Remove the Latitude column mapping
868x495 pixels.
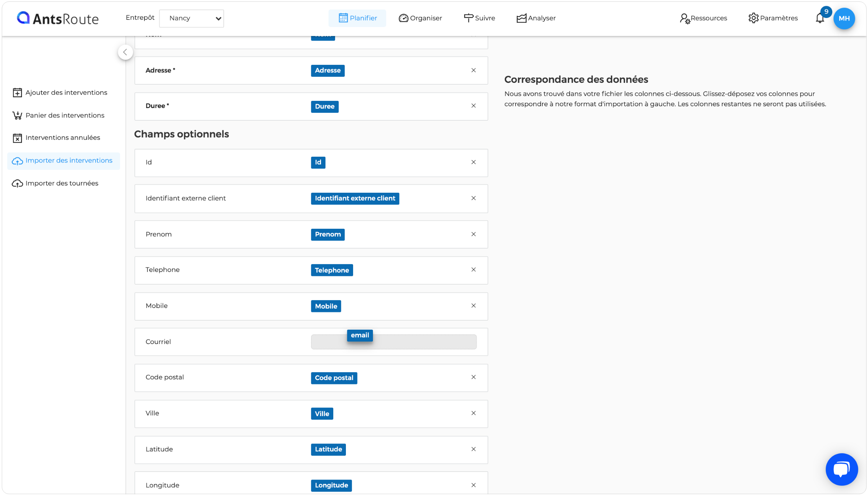473,449
